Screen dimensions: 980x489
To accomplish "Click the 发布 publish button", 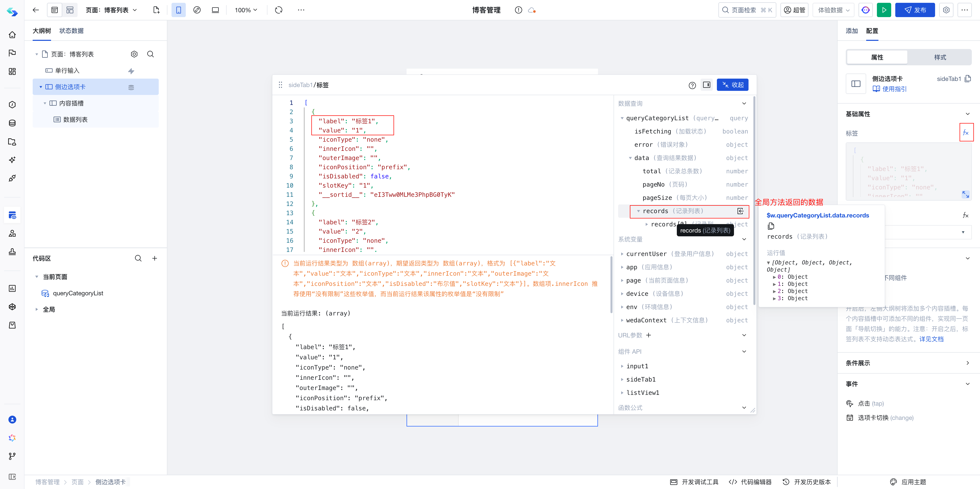I will tap(915, 10).
